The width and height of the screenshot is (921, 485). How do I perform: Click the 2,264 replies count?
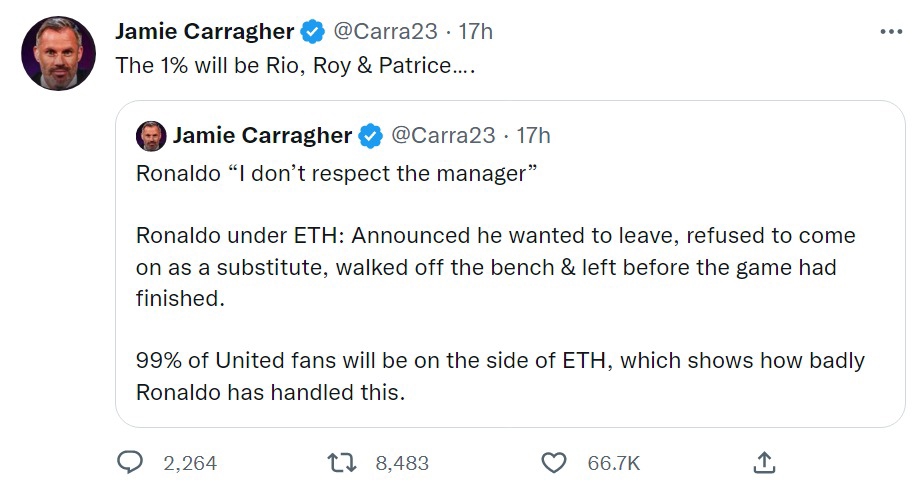click(x=189, y=463)
